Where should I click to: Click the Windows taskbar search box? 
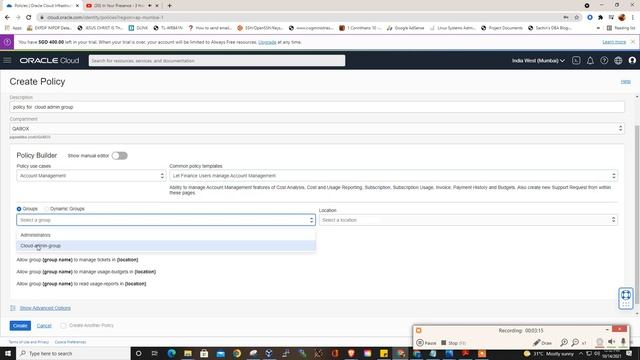73,353
